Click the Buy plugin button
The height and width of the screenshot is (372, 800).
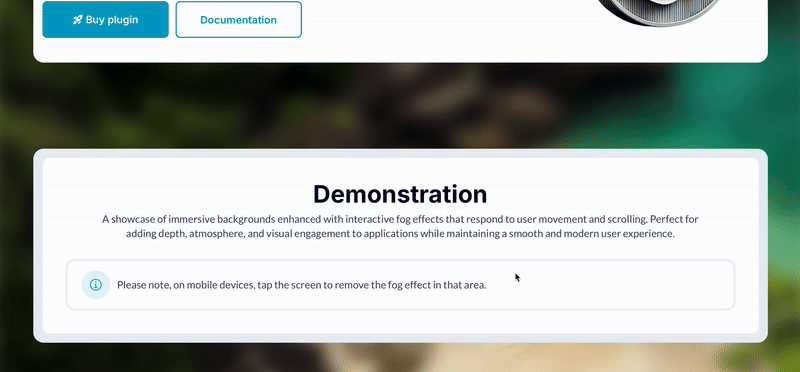[106, 19]
